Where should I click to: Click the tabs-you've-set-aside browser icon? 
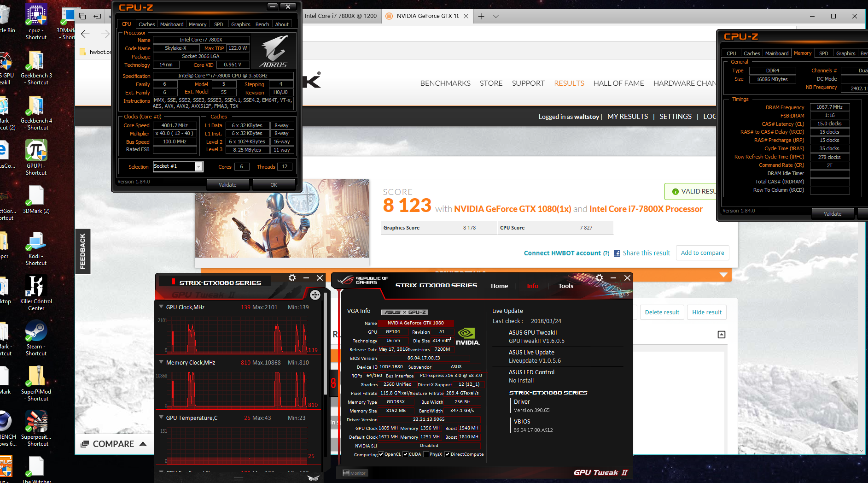tap(82, 16)
